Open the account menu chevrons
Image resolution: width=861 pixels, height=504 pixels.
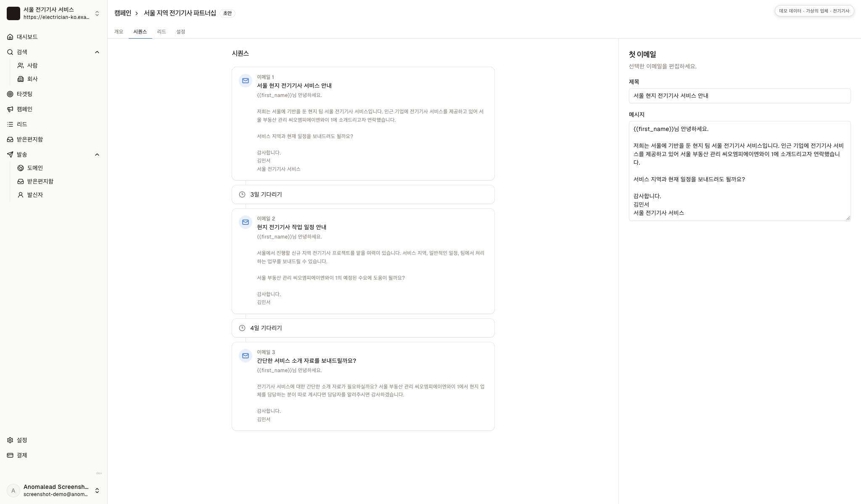tap(97, 491)
